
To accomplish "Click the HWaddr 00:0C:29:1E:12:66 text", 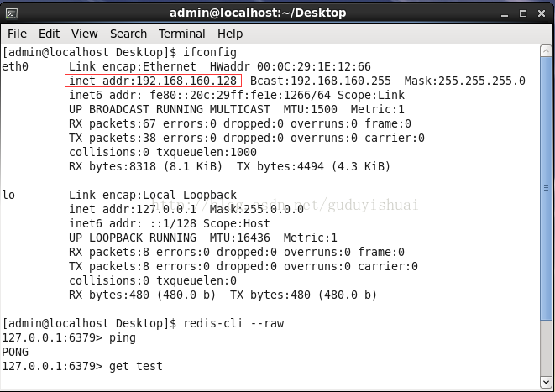I will point(291,66).
